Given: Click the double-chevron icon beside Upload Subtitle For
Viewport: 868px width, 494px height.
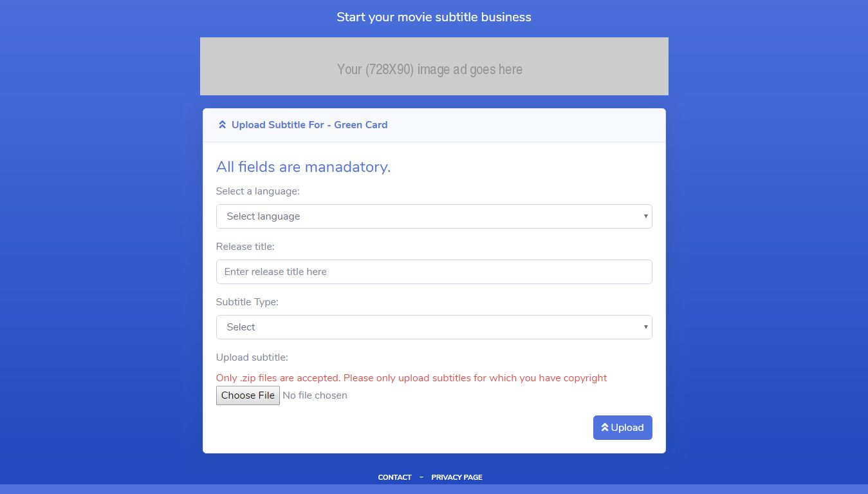Looking at the screenshot, I should click(x=222, y=125).
